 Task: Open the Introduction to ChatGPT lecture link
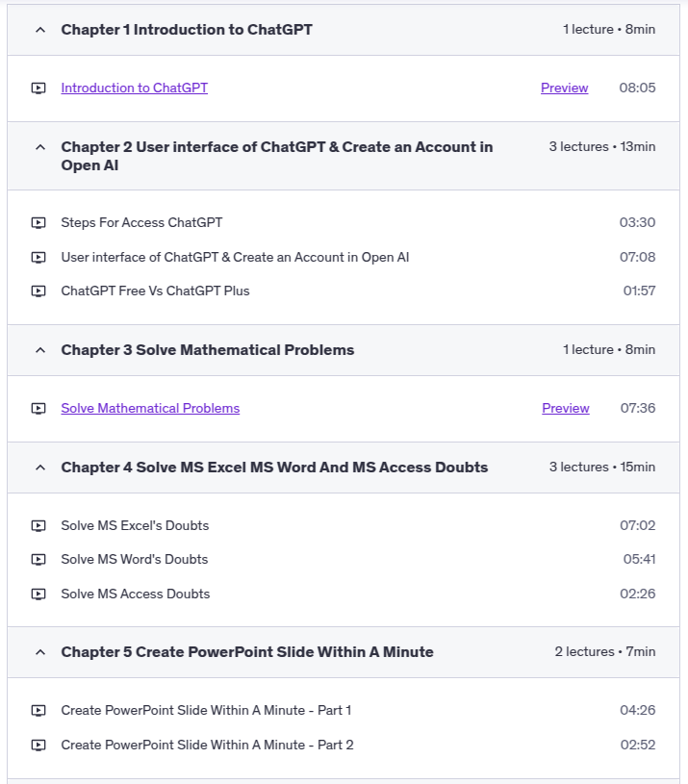134,89
